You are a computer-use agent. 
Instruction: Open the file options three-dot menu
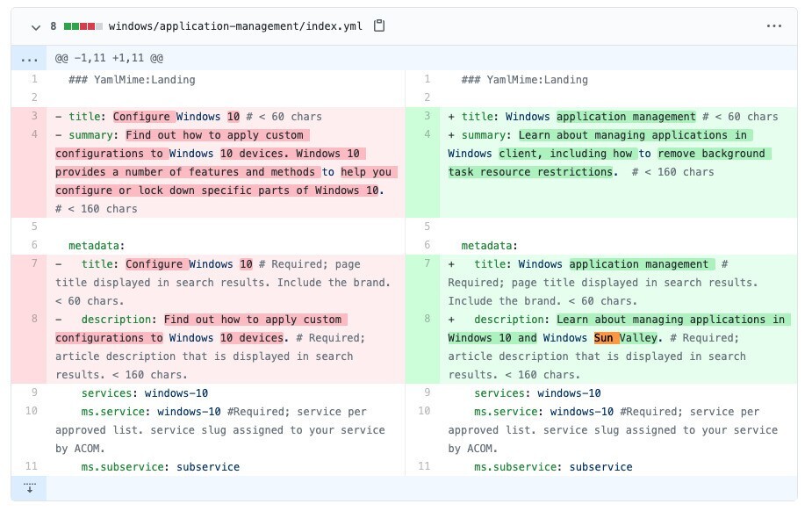coord(773,26)
